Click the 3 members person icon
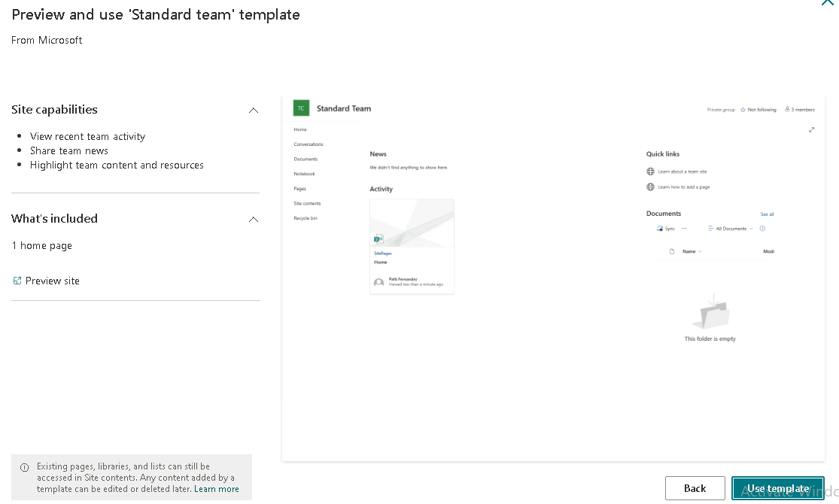Viewport: 839px width, 504px height. pyautogui.click(x=787, y=109)
